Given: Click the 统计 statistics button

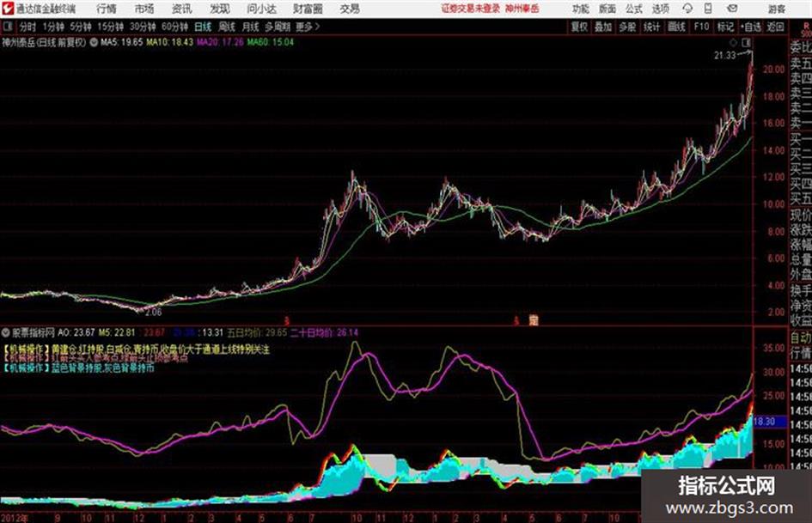Looking at the screenshot, I should (652, 27).
